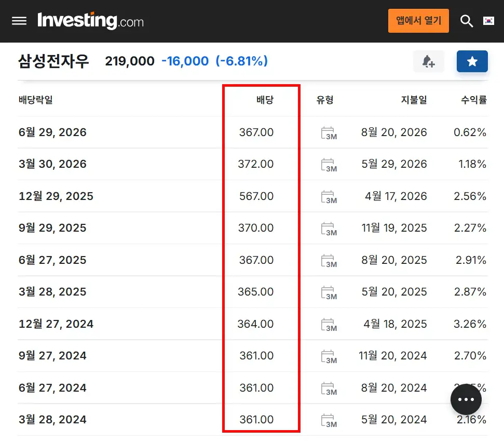Select ex-dividend date 6월 29, 2026
The height and width of the screenshot is (441, 504).
(x=53, y=132)
